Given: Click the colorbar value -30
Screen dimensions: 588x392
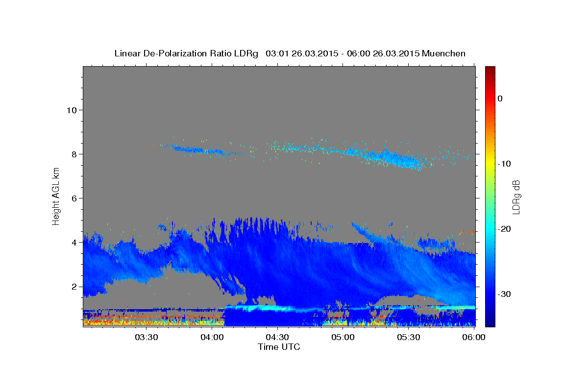Looking at the screenshot, I should [x=504, y=294].
